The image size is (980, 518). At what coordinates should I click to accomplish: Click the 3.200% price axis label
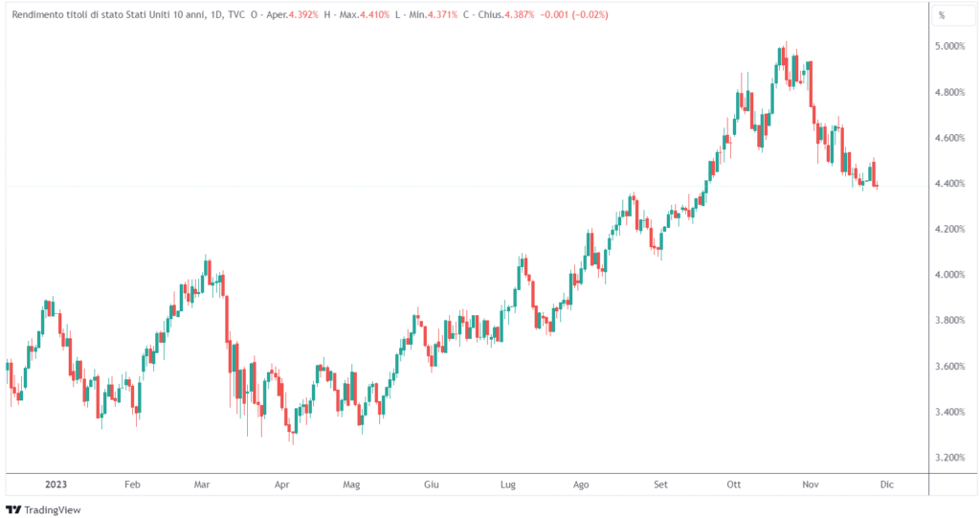tap(949, 458)
